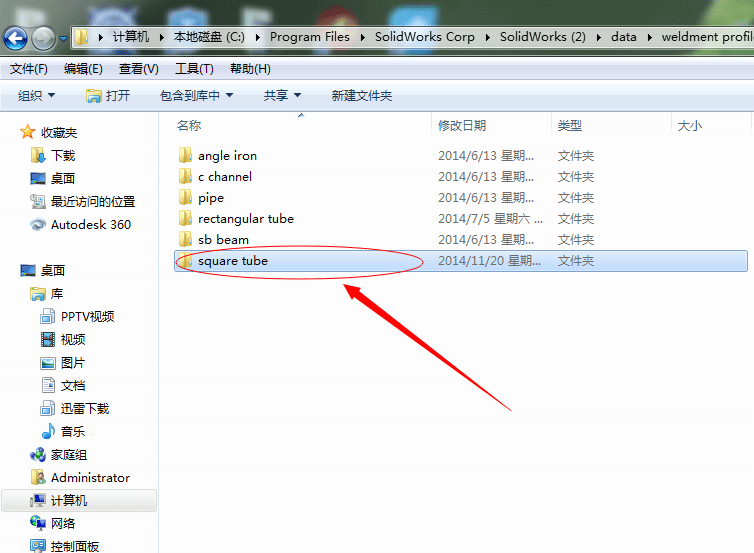Open 视频 library
This screenshot has height=553, width=754.
click(x=63, y=339)
